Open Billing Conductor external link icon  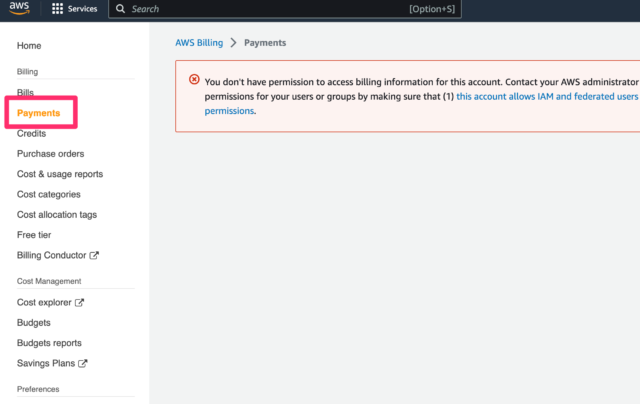point(94,255)
